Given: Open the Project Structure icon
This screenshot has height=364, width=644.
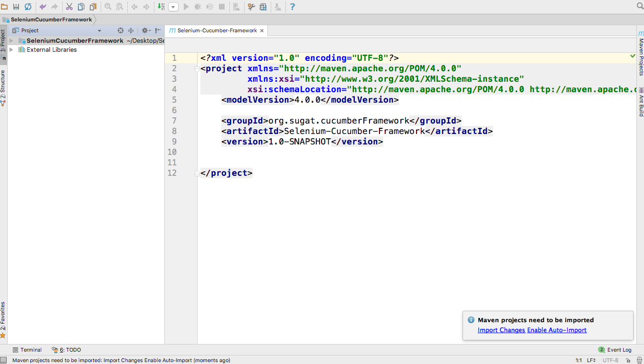Looking at the screenshot, I should (263, 7).
